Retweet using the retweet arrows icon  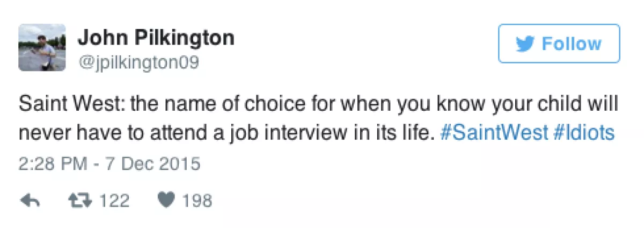tap(80, 201)
